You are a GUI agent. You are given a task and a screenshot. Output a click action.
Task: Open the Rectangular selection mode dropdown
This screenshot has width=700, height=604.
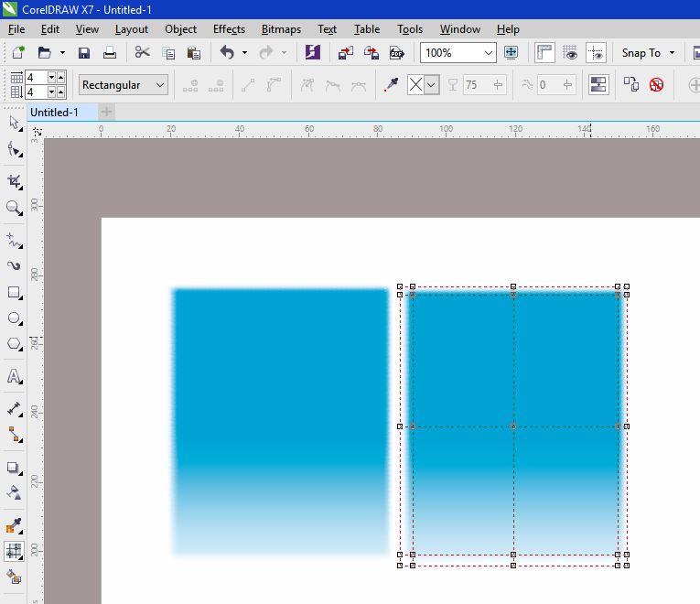click(x=160, y=85)
